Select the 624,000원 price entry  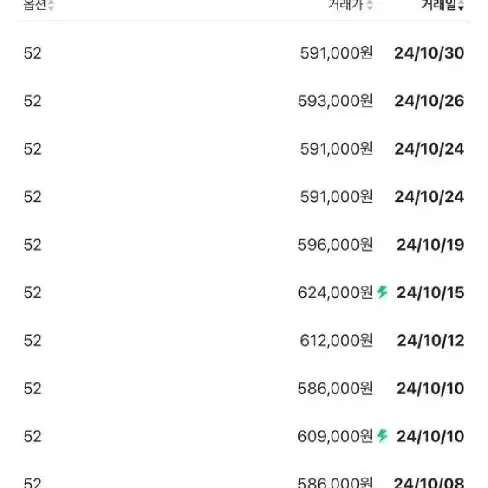point(335,292)
